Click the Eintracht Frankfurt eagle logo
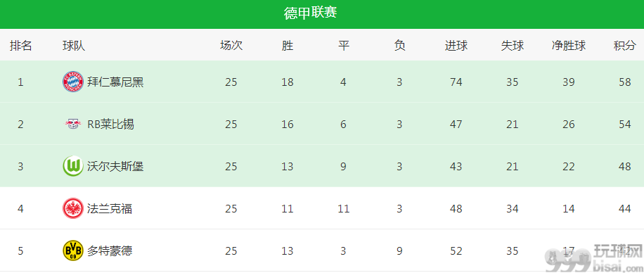Image resolution: width=644 pixels, height=273 pixels. coord(72,209)
